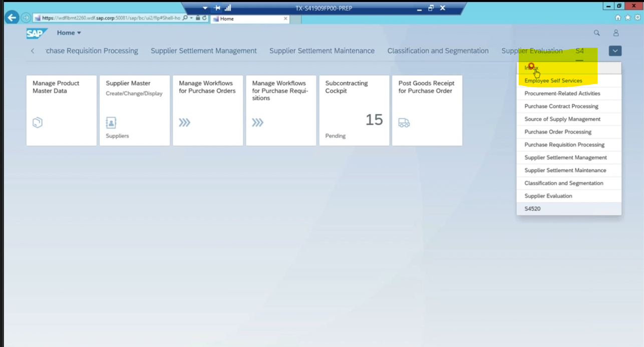Click arrows icon on Purchase Orders workflow tile
The image size is (644, 347).
[184, 122]
